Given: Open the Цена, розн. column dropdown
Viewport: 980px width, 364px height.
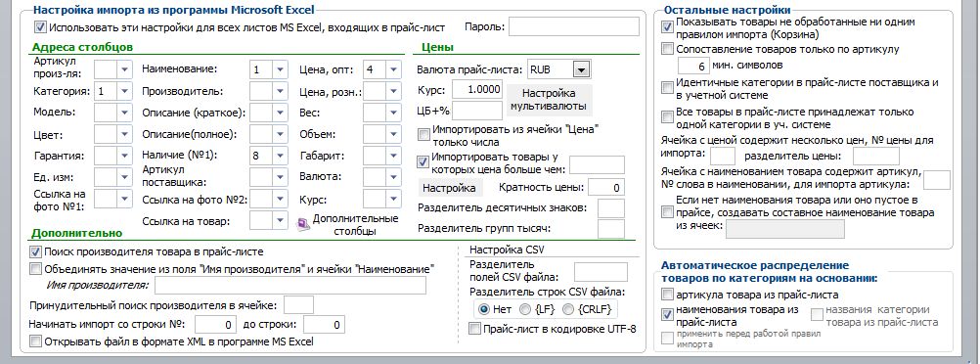Looking at the screenshot, I should [x=393, y=91].
